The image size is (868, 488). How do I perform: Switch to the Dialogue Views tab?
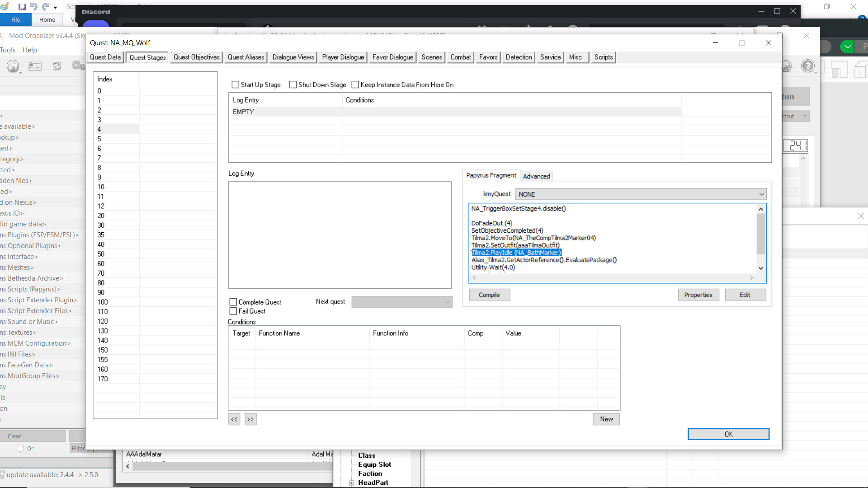(293, 57)
